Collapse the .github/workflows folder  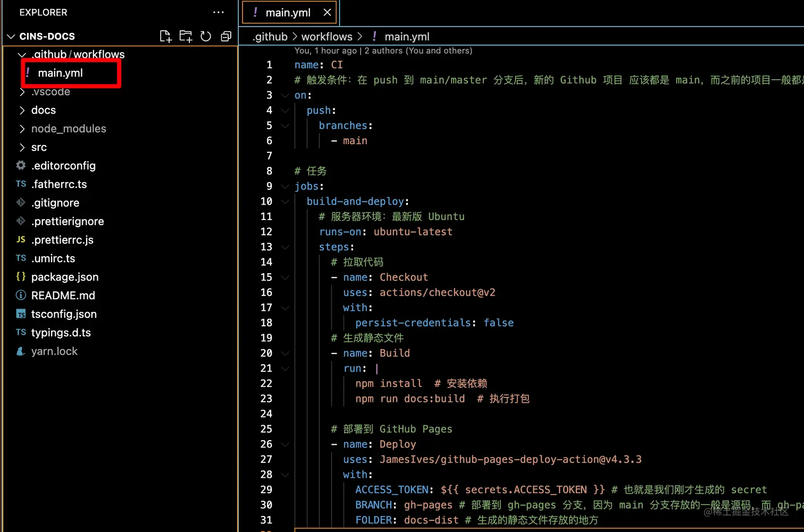click(x=22, y=54)
